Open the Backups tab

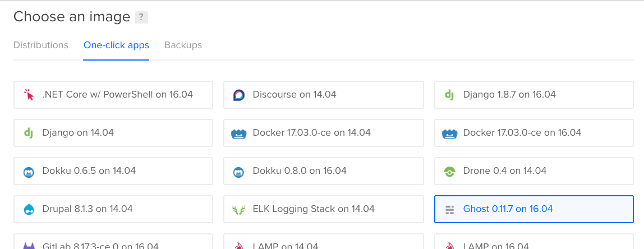(x=183, y=45)
